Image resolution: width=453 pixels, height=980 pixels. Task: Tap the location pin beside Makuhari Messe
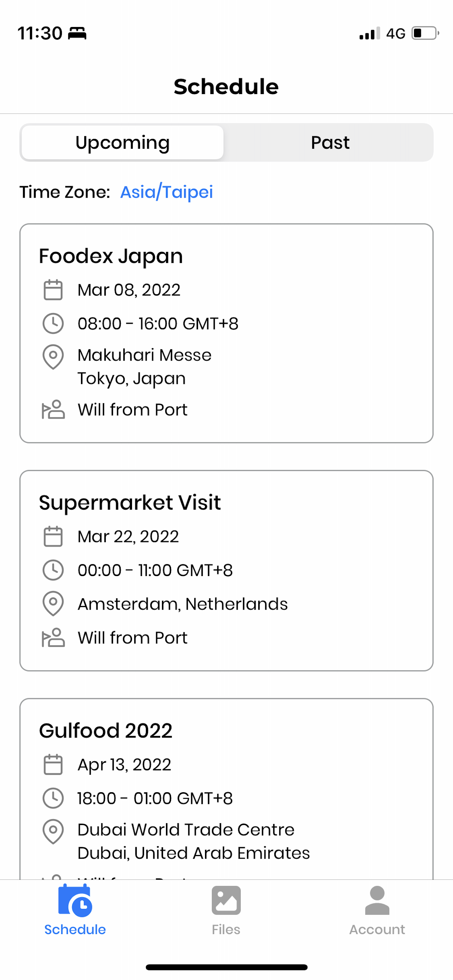point(53,357)
